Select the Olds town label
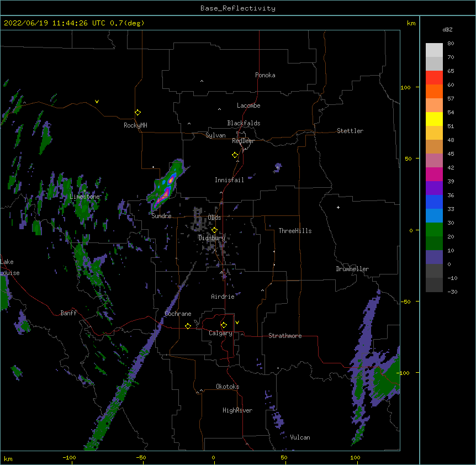Screen dimensions: 476x465 coord(214,218)
